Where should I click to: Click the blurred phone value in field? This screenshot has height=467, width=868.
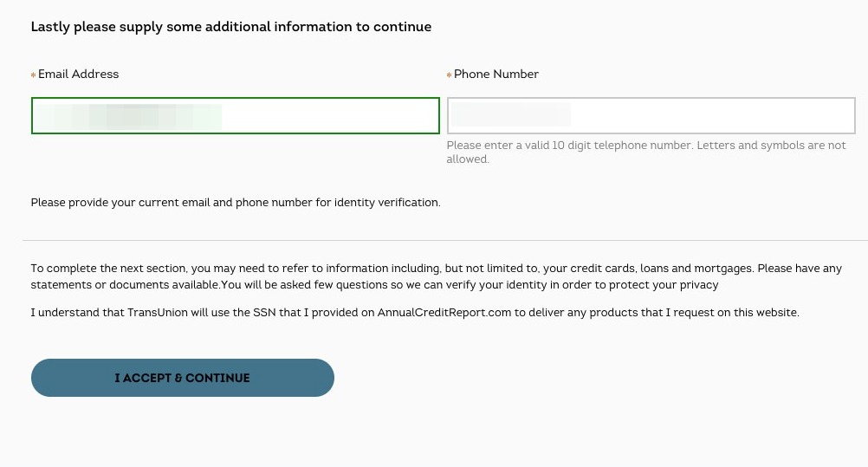point(511,116)
